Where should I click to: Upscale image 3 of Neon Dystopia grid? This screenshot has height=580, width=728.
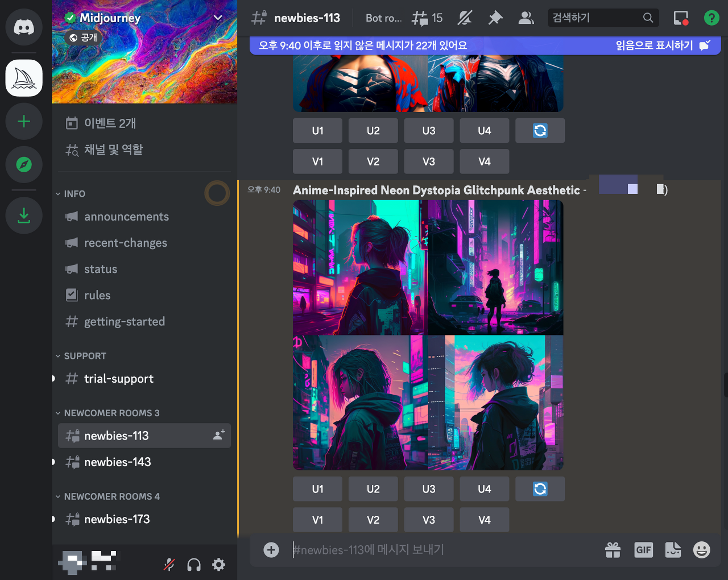[429, 489]
